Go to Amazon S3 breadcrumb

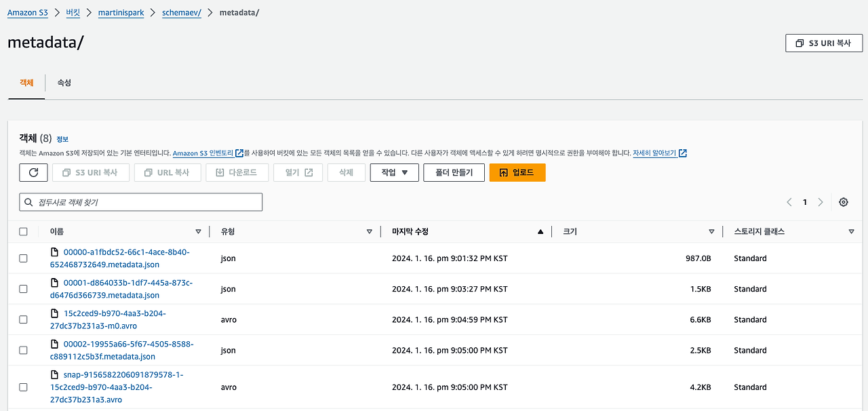tap(28, 13)
